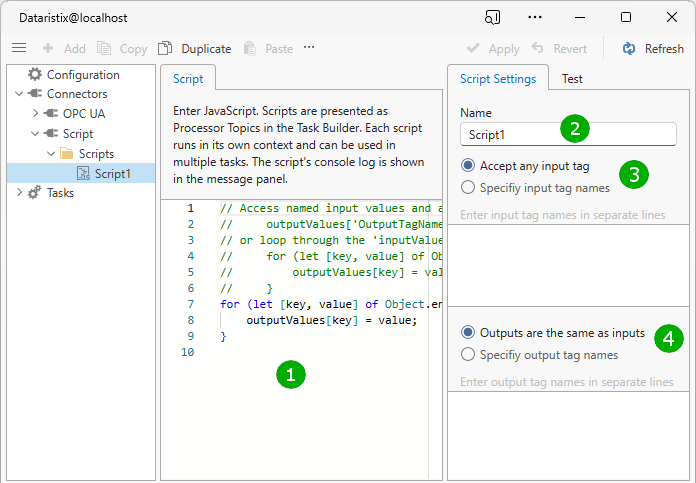The image size is (696, 483).
Task: Click the Script connector plug icon
Action: [51, 133]
